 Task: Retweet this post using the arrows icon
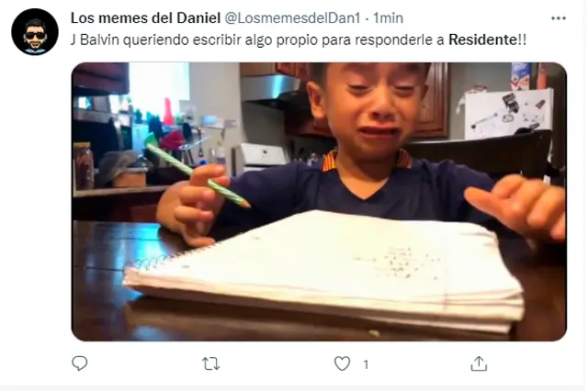210,363
